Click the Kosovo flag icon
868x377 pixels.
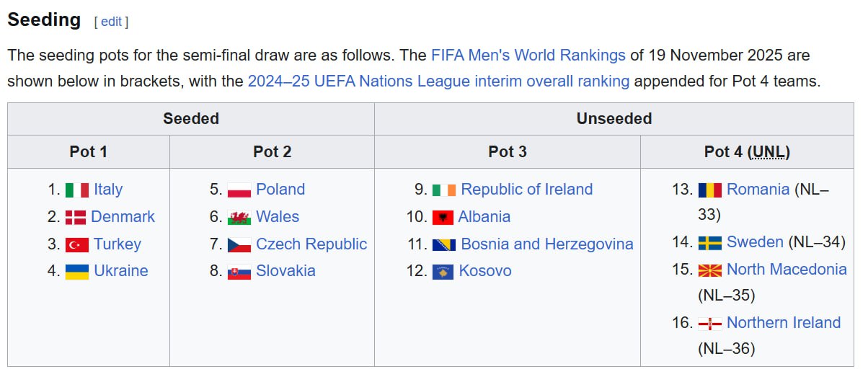tap(443, 272)
